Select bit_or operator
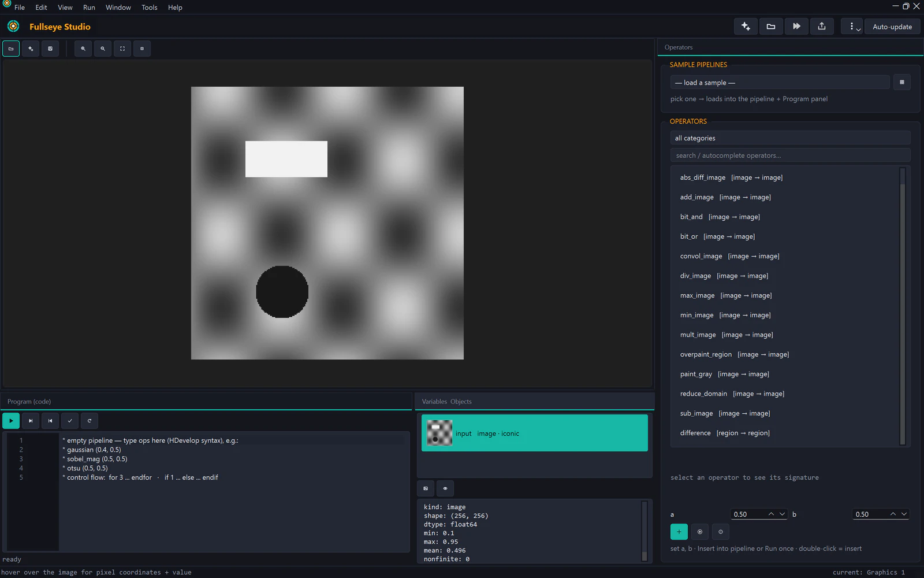 click(x=785, y=236)
